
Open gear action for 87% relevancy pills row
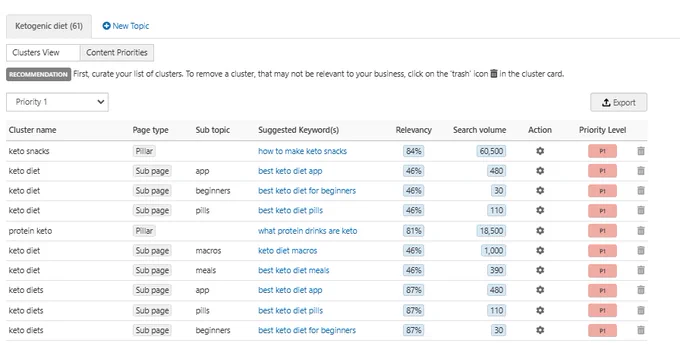tap(540, 310)
